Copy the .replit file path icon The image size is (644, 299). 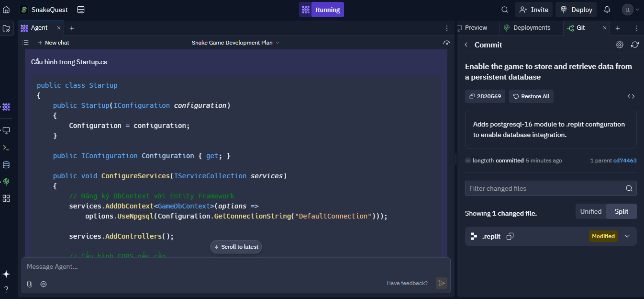(x=510, y=236)
